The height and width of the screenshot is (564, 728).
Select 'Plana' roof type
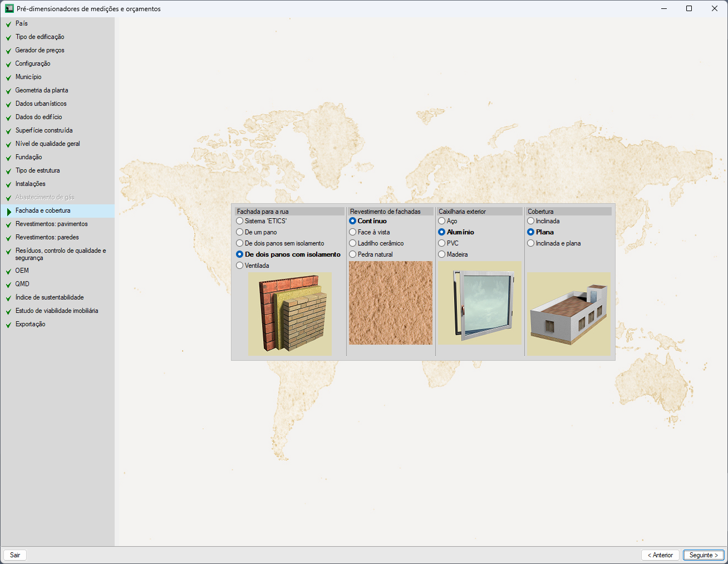[540, 232]
